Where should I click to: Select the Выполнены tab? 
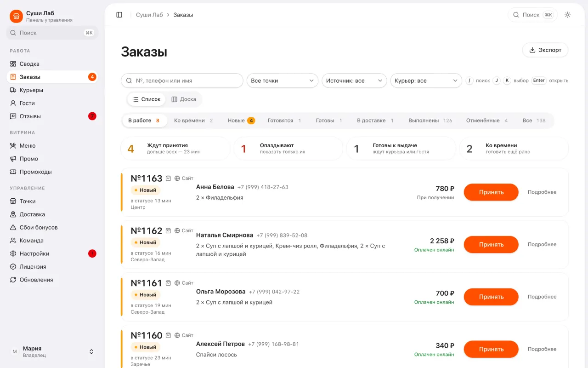pyautogui.click(x=430, y=121)
